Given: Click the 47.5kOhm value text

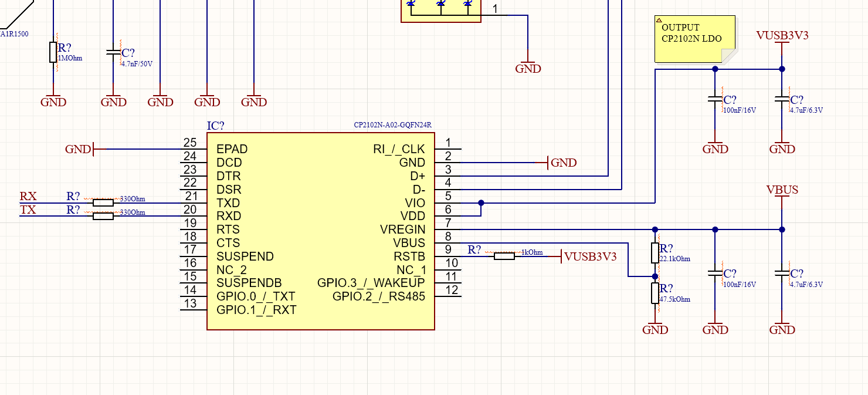Looking at the screenshot, I should pos(674,299).
